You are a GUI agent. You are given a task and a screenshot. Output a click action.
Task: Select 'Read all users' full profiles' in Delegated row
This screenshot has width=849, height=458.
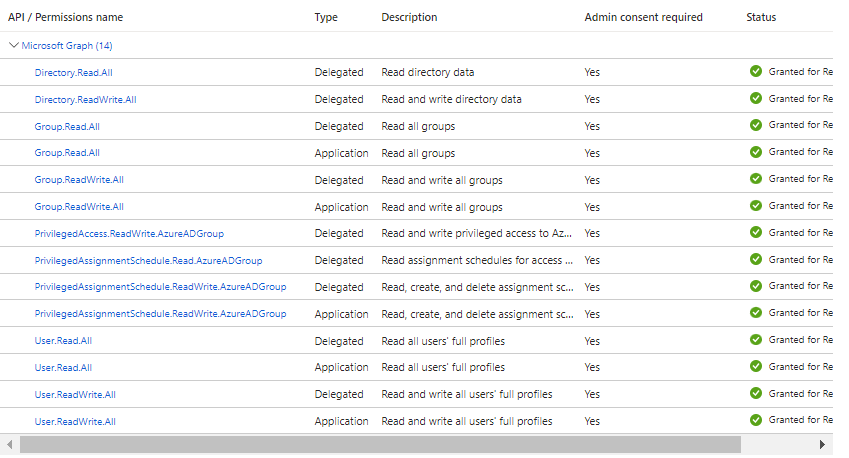pyautogui.click(x=443, y=342)
